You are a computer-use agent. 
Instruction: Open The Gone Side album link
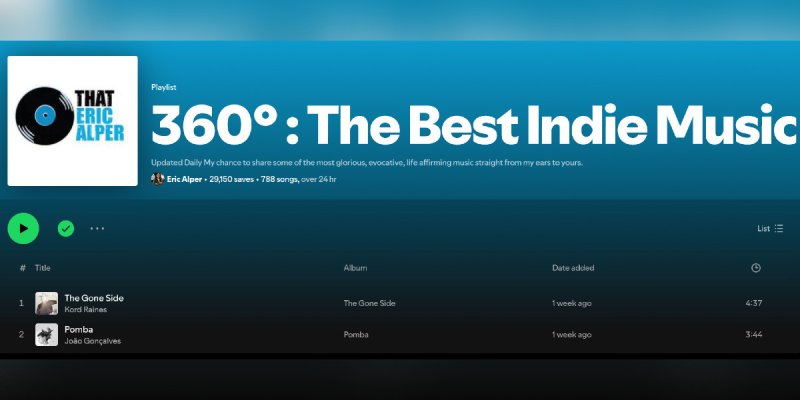coord(369,303)
